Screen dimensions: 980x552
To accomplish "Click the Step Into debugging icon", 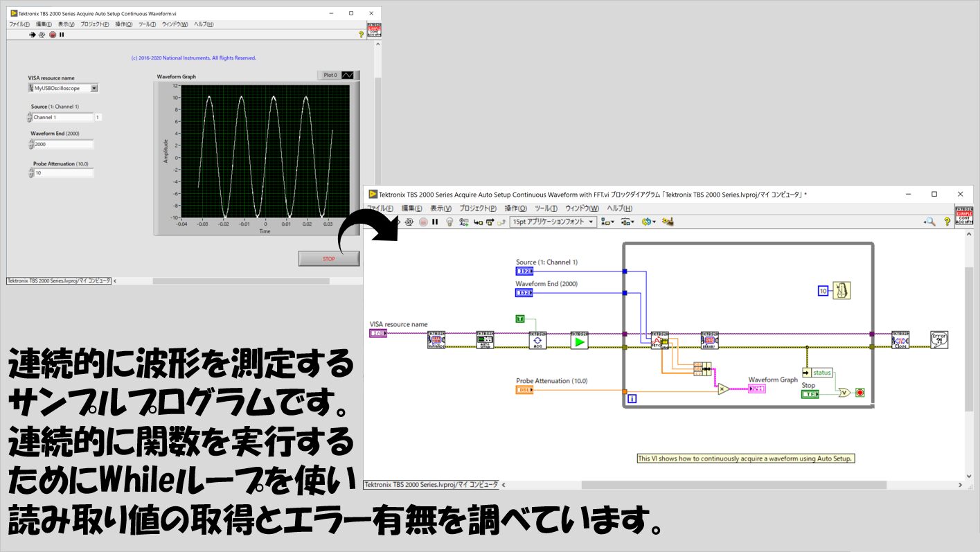I will pos(479,222).
